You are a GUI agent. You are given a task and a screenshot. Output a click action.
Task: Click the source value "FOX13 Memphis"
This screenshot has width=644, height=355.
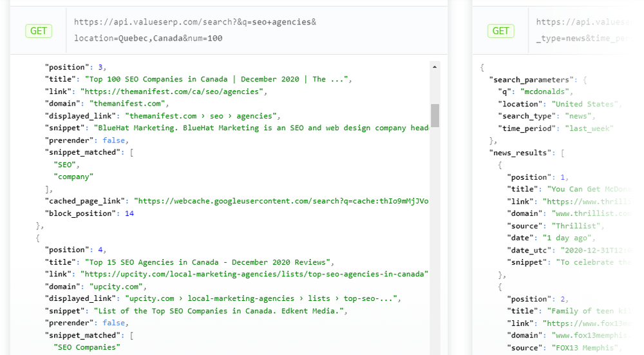(585, 348)
